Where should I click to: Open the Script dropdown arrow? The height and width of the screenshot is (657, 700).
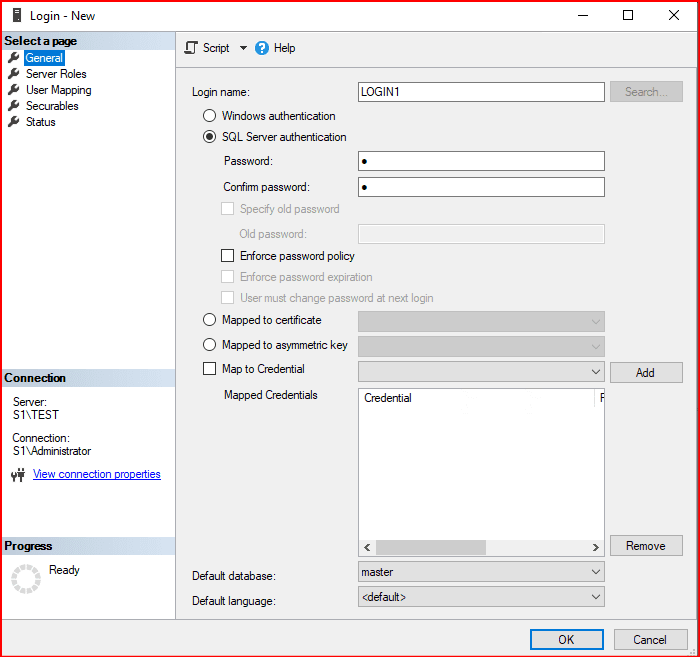pos(243,48)
